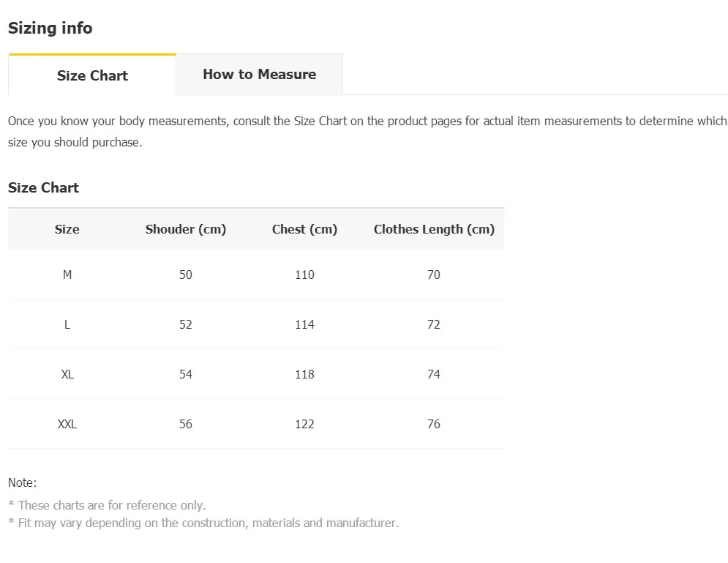Click the 'charts are for reference only' note

[x=108, y=505]
